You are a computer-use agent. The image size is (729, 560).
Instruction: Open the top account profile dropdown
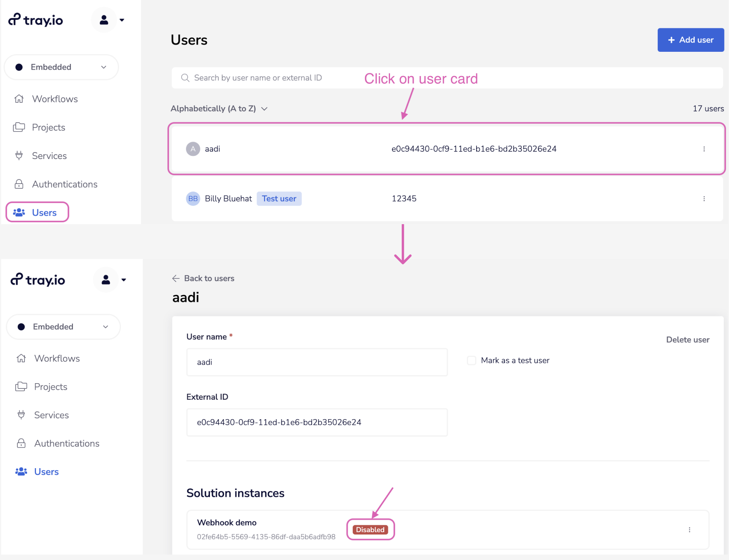(108, 20)
